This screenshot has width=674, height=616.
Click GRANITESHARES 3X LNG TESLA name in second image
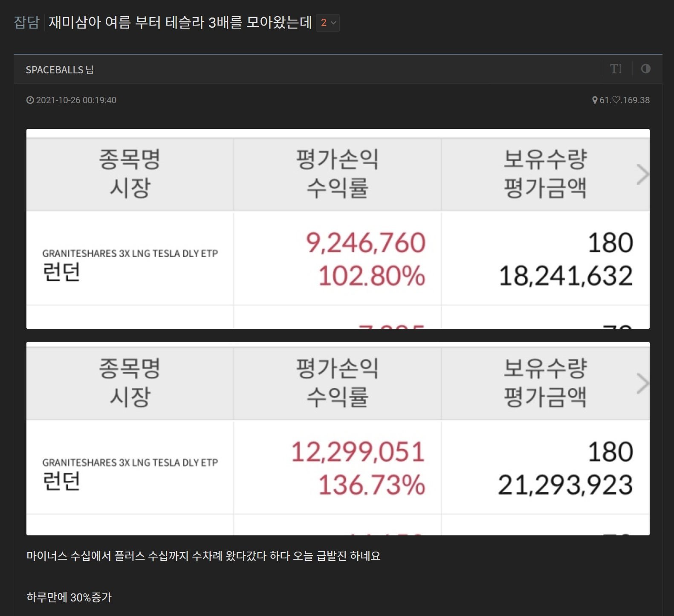click(x=130, y=462)
